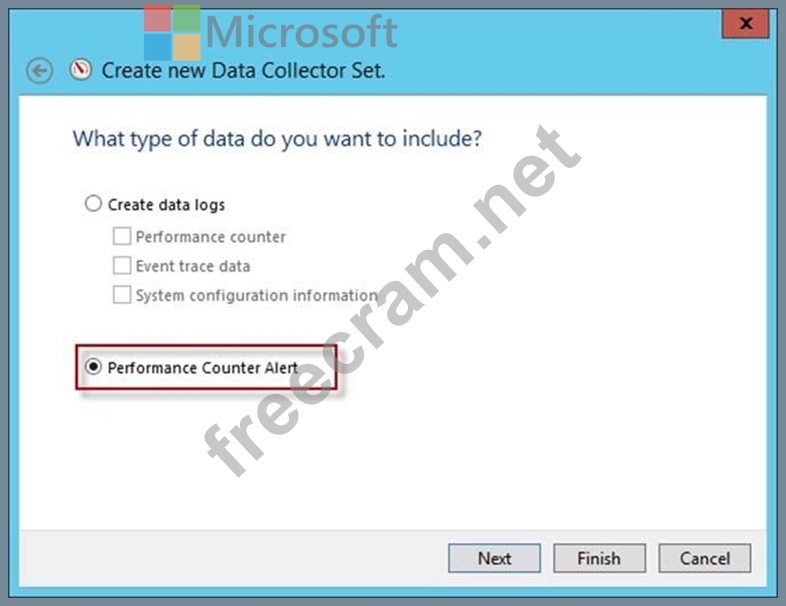Click the Create data logs label

(166, 205)
